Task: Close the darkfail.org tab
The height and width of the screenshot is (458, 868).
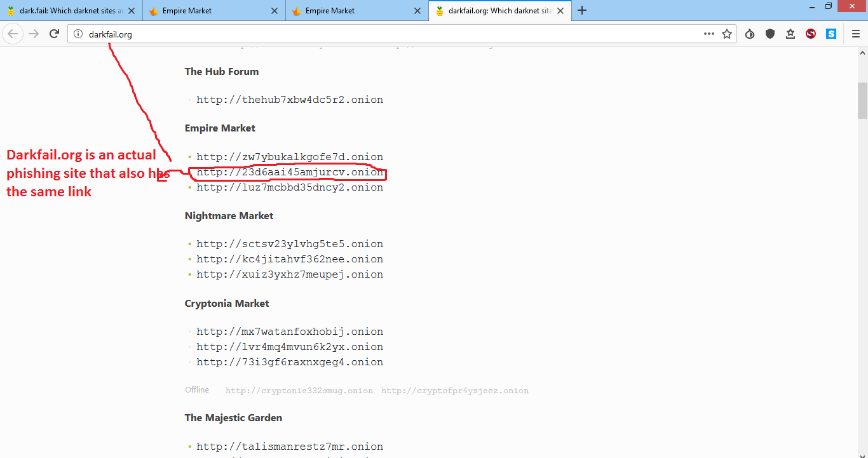Action: pyautogui.click(x=560, y=11)
